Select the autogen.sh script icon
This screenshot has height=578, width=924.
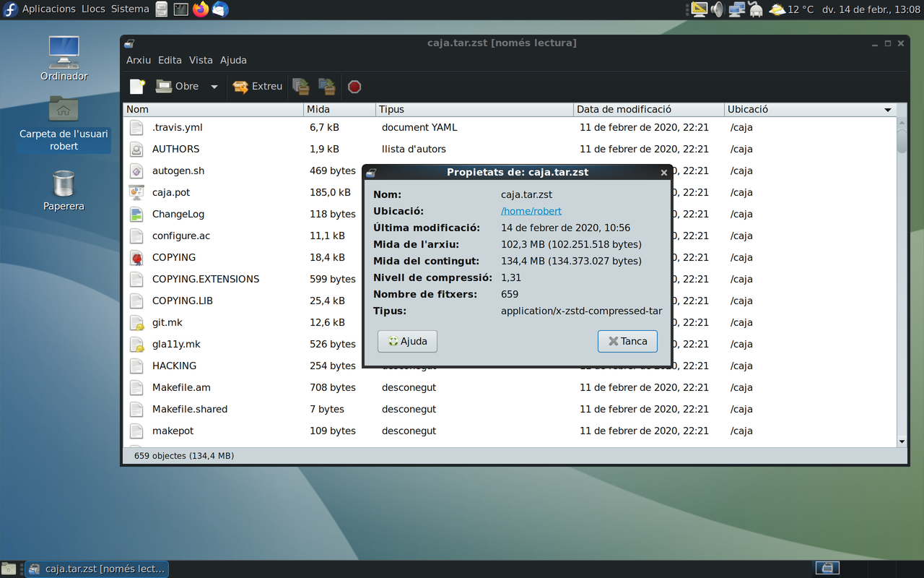(136, 171)
